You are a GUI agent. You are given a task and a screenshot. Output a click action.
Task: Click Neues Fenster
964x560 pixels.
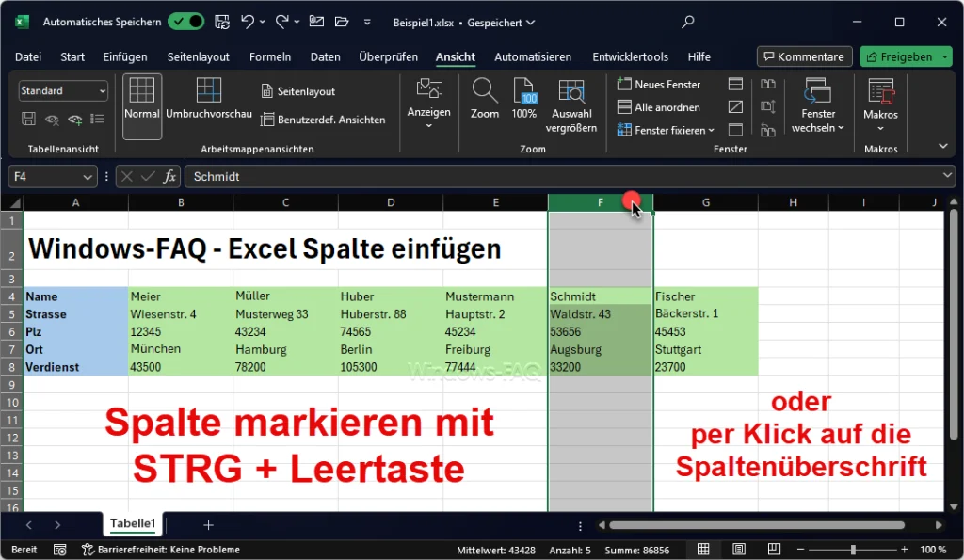(659, 84)
